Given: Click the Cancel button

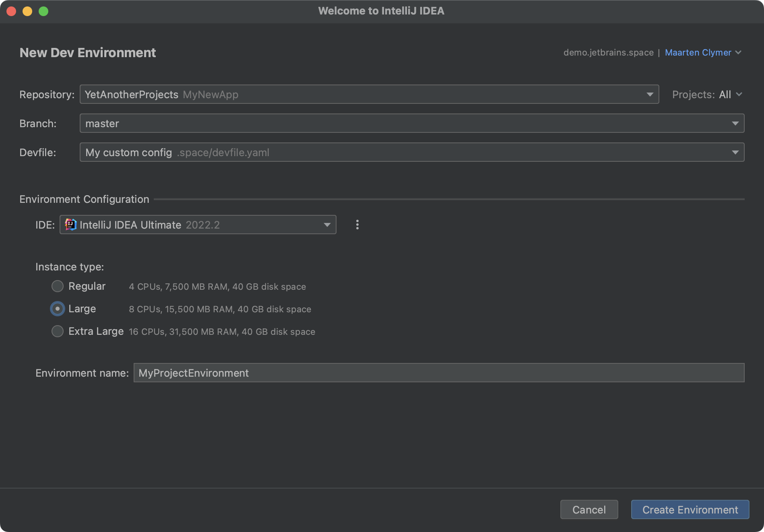Looking at the screenshot, I should coord(589,509).
